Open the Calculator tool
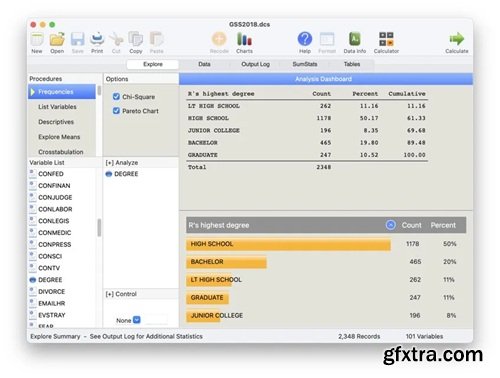 click(x=386, y=39)
